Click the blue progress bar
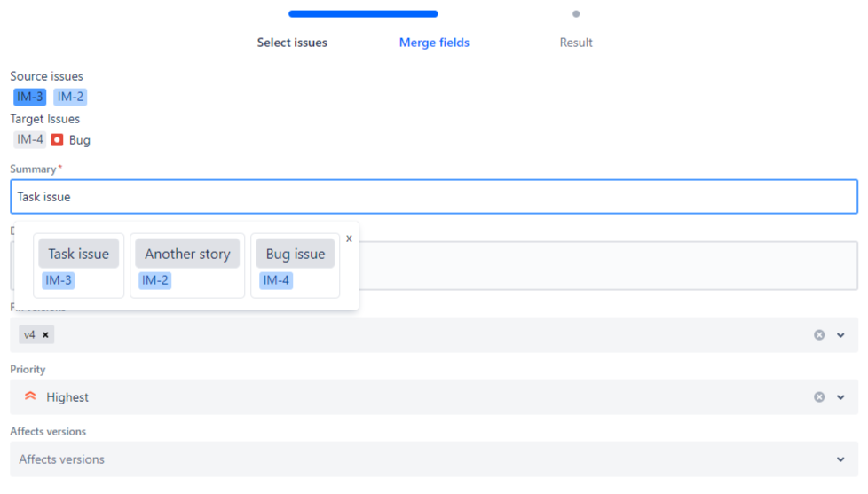The image size is (868, 494). pyautogui.click(x=363, y=14)
